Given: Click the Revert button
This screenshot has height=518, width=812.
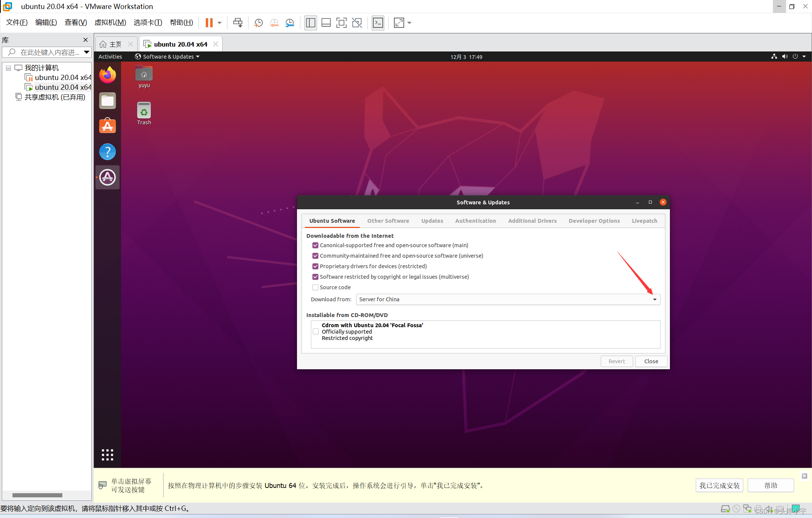Looking at the screenshot, I should (x=617, y=361).
